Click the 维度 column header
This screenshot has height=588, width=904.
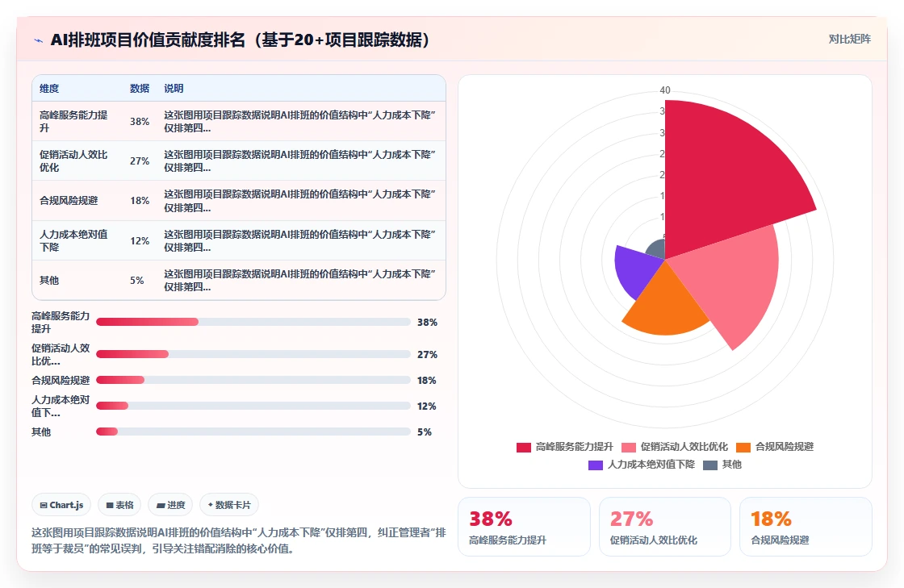tap(49, 89)
